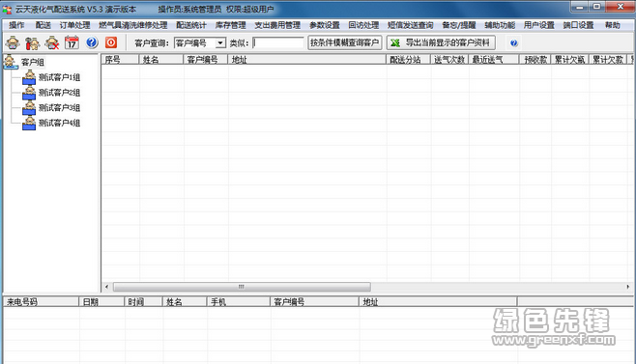Click the horizontal scrollbar thumb in customer grid
The height and width of the screenshot is (364, 636).
pos(242,287)
